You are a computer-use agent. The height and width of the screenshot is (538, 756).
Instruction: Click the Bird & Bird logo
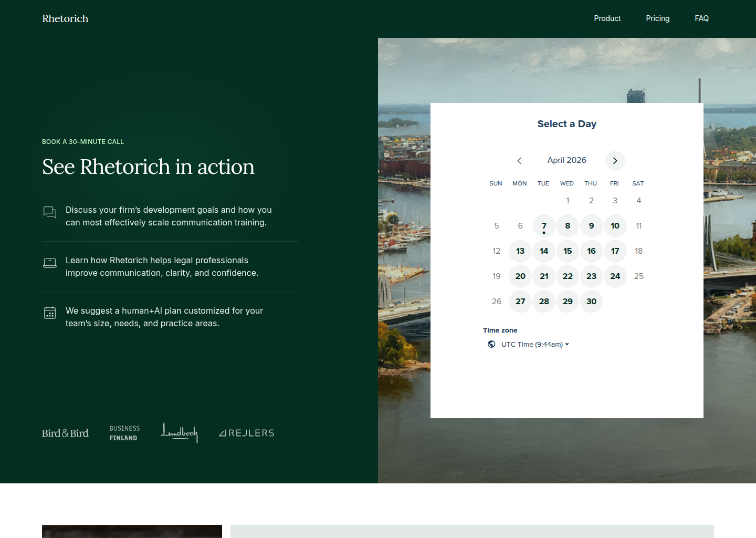point(65,433)
